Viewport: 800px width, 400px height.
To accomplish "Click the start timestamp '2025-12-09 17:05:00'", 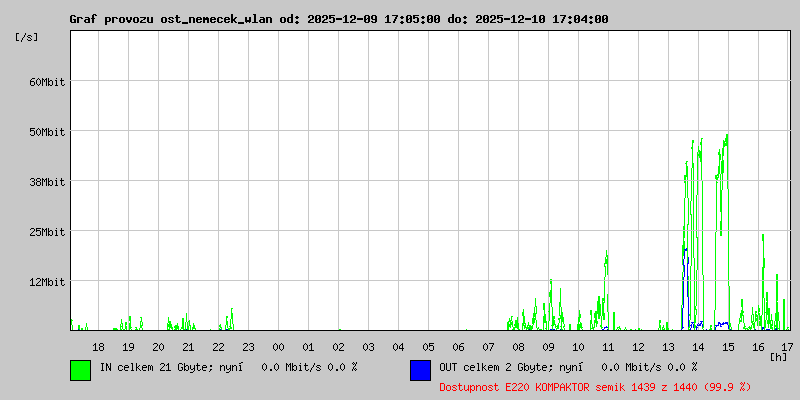I will tap(374, 19).
